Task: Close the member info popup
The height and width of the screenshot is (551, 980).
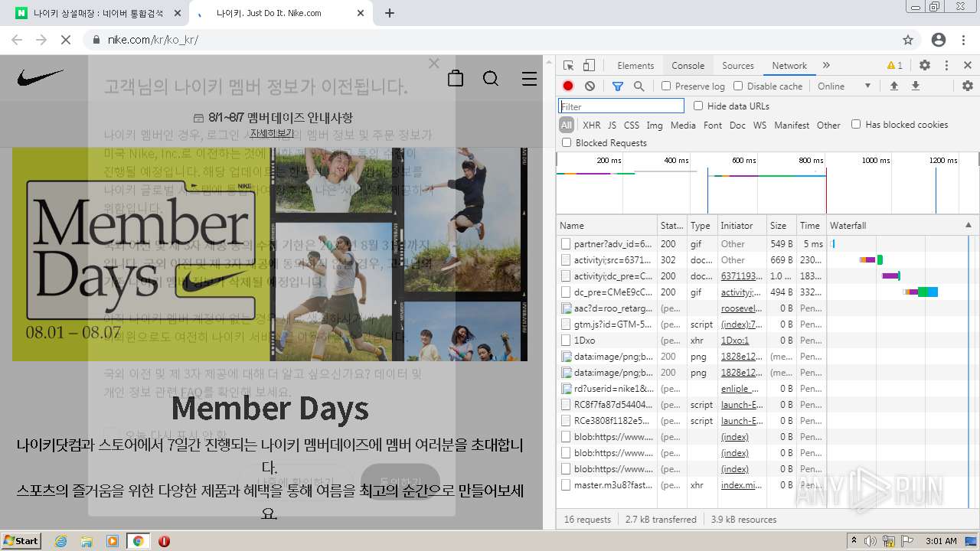Action: coord(434,64)
